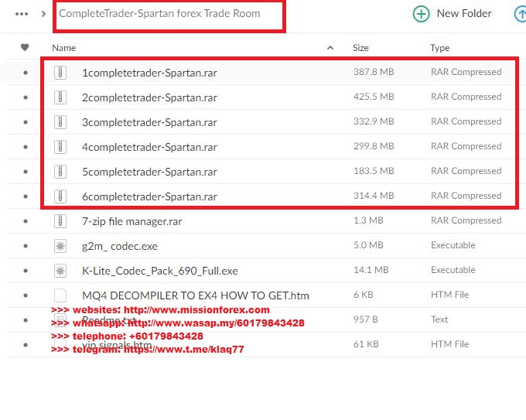Sort files by Size column

point(360,48)
